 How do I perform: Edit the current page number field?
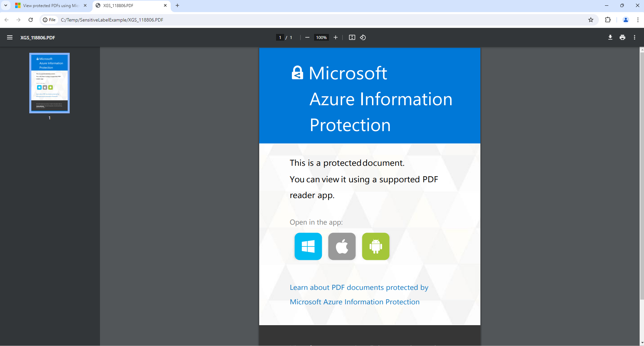(x=280, y=37)
